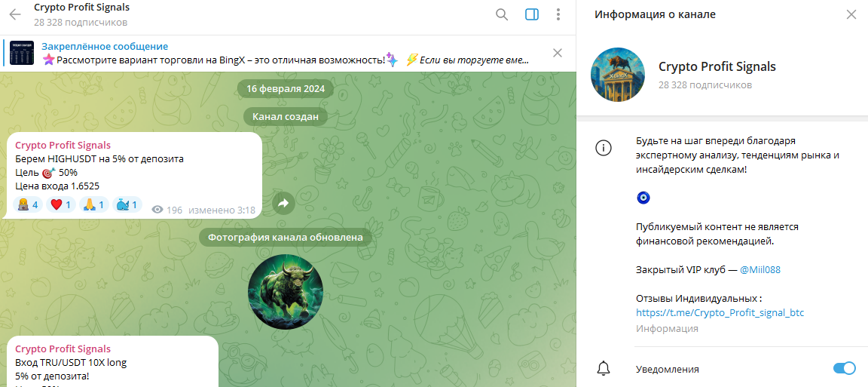Go back using the left arrow
This screenshot has width=868, height=387.
[15, 14]
